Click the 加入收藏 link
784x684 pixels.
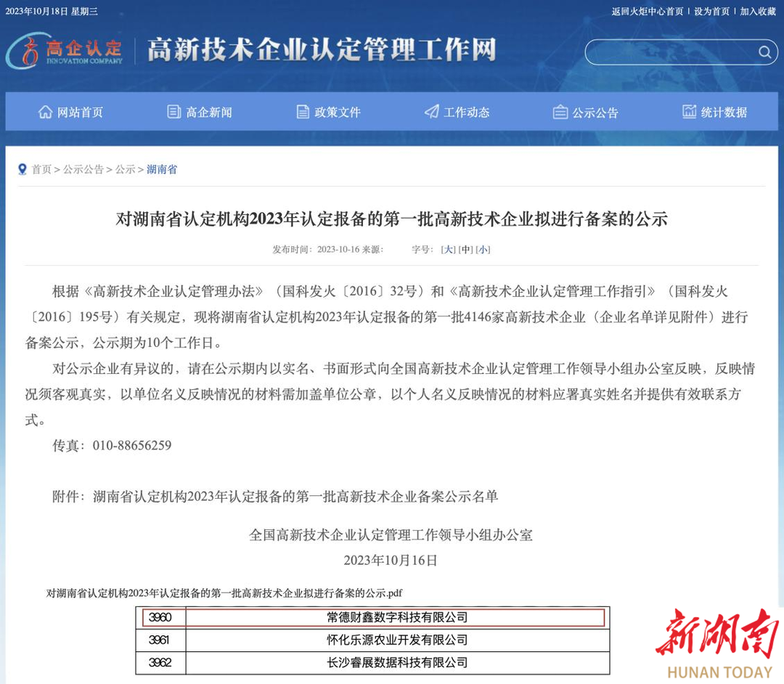757,11
